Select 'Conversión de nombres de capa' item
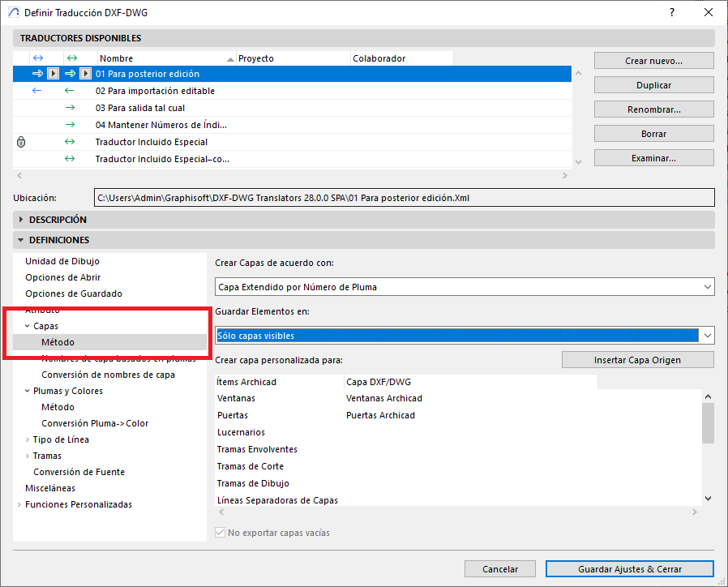 (108, 375)
